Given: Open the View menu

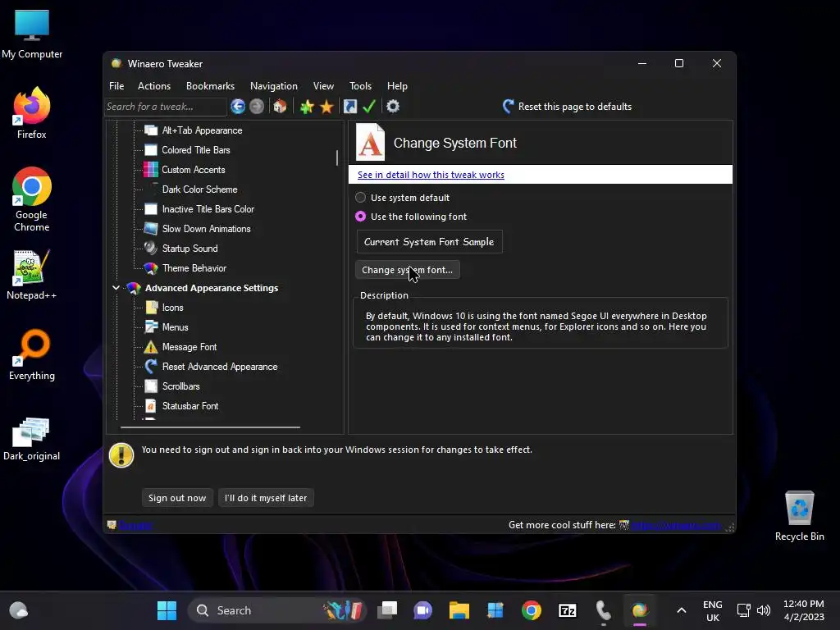Looking at the screenshot, I should [323, 85].
